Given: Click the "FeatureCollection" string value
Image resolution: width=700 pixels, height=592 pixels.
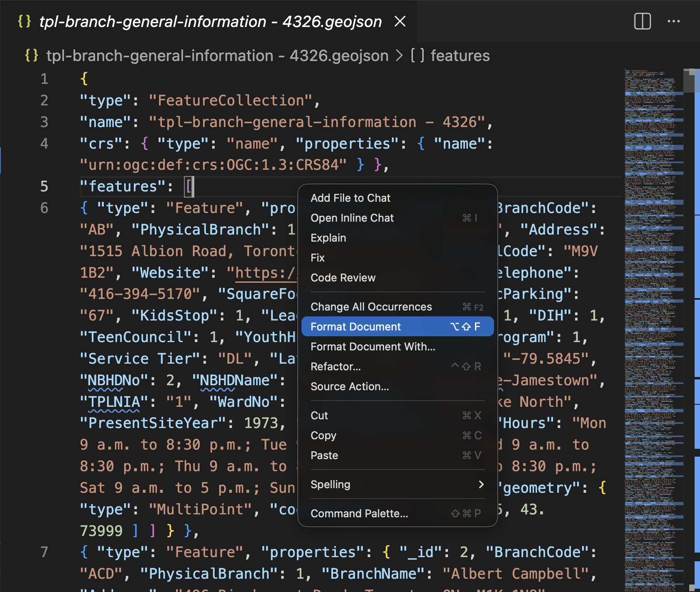Looking at the screenshot, I should coord(230,100).
